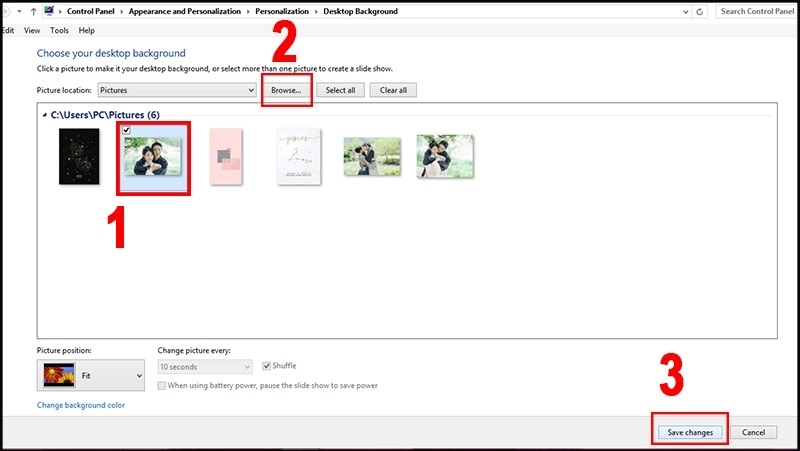
Task: Click the Control Panel computer icon in address bar
Action: (49, 11)
